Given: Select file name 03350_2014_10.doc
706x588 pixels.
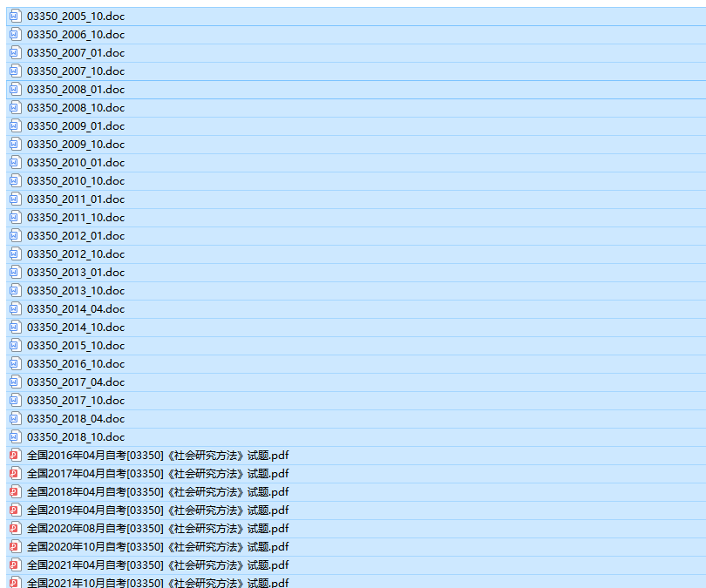Looking at the screenshot, I should (76, 328).
